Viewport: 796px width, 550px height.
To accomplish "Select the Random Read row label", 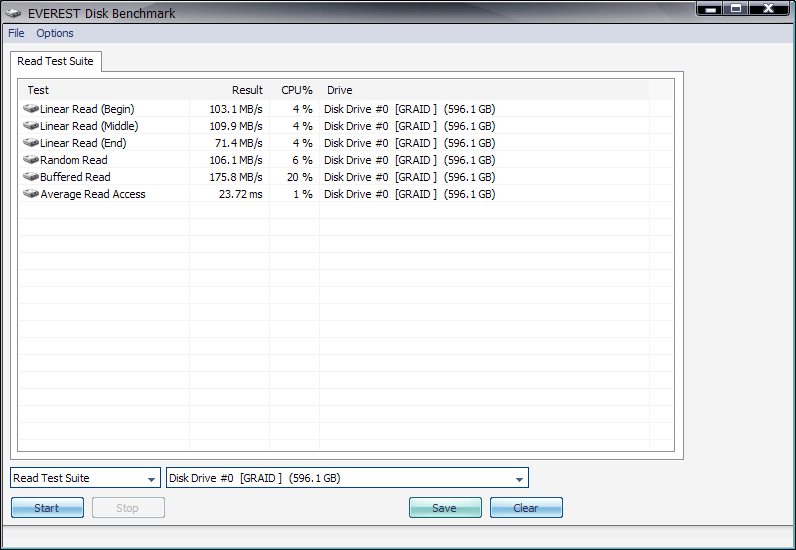I will coord(74,160).
